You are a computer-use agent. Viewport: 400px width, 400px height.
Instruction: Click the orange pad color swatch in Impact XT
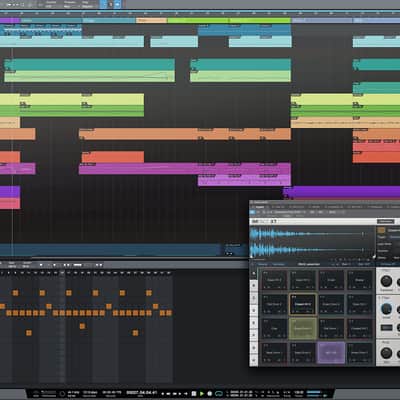(381, 230)
